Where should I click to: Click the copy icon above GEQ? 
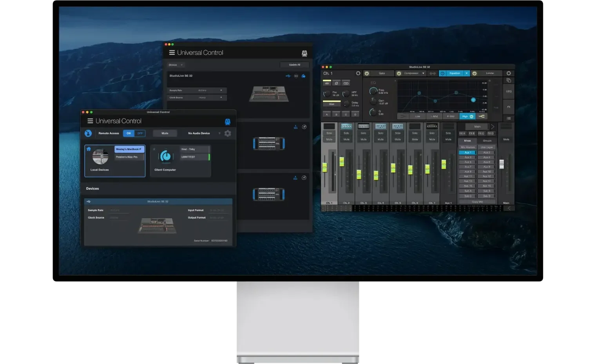tap(509, 80)
